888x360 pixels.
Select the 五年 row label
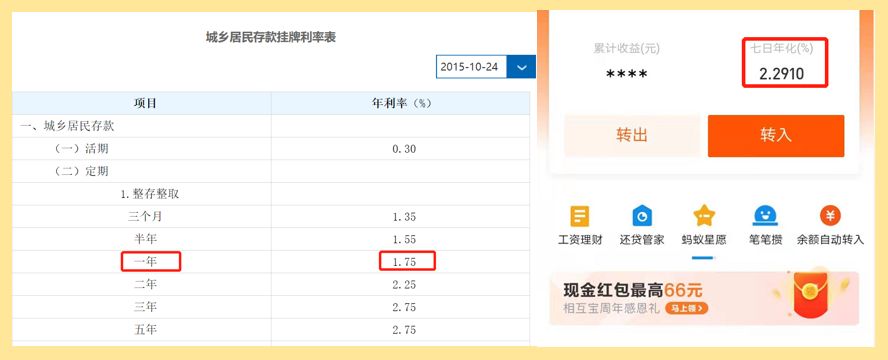coord(146,329)
